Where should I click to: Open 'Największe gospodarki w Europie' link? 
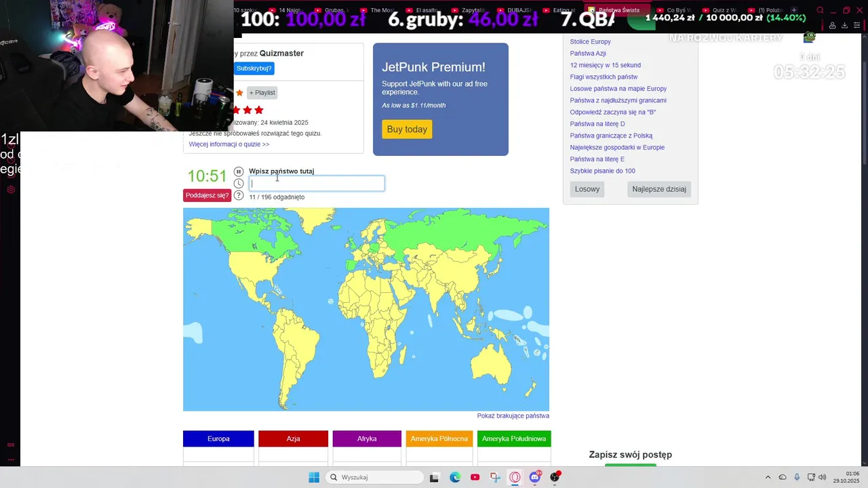click(x=617, y=148)
